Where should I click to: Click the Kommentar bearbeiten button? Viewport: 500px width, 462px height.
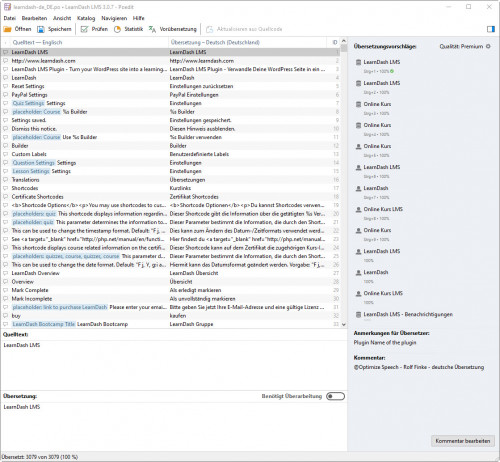point(463,441)
